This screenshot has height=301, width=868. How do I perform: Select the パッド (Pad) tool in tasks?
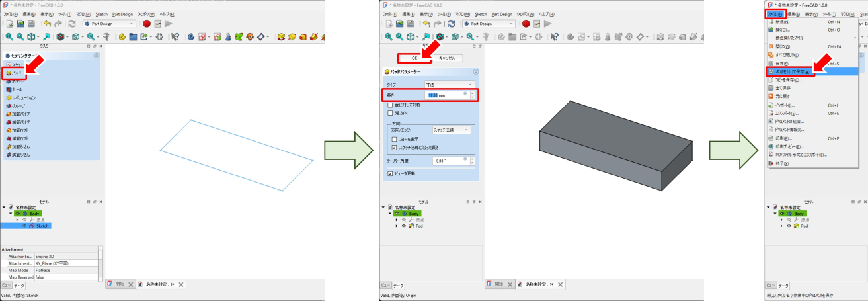pos(18,73)
